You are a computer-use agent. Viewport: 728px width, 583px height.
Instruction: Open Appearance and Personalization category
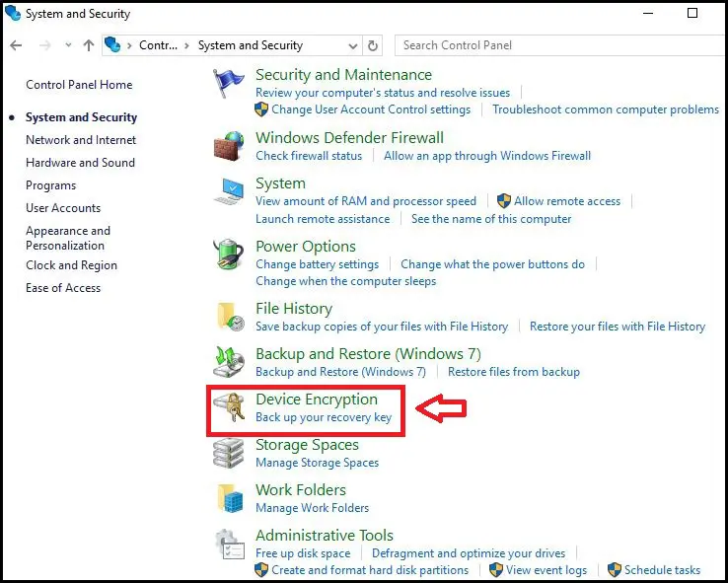[68, 238]
